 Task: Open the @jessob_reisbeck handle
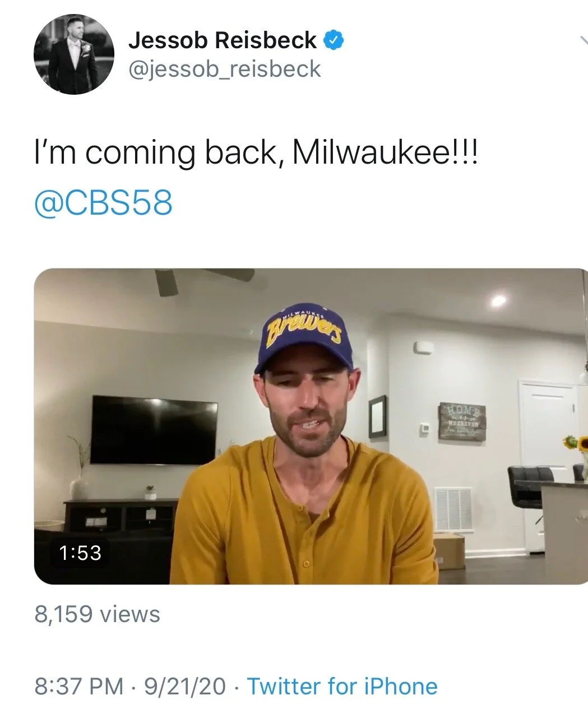tap(225, 69)
